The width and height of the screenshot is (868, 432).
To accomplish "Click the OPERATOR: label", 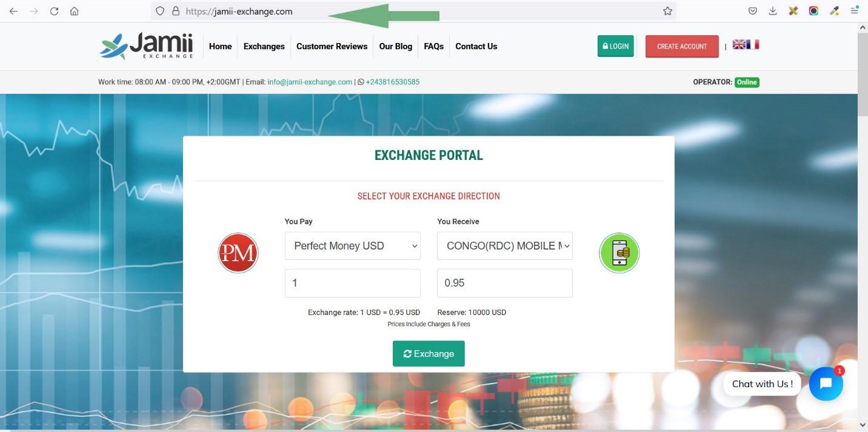I will [712, 82].
